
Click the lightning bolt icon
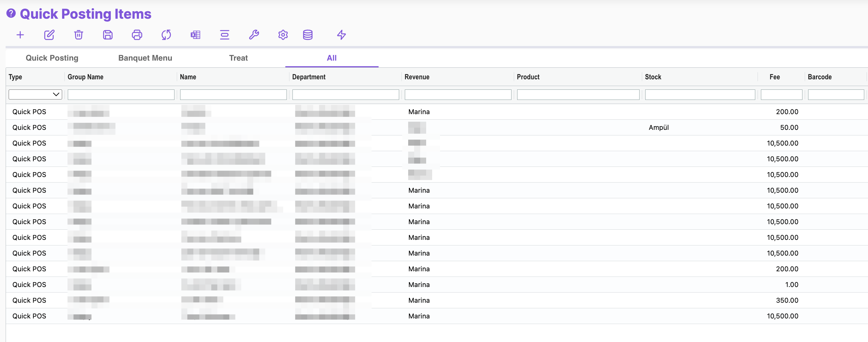pos(342,35)
